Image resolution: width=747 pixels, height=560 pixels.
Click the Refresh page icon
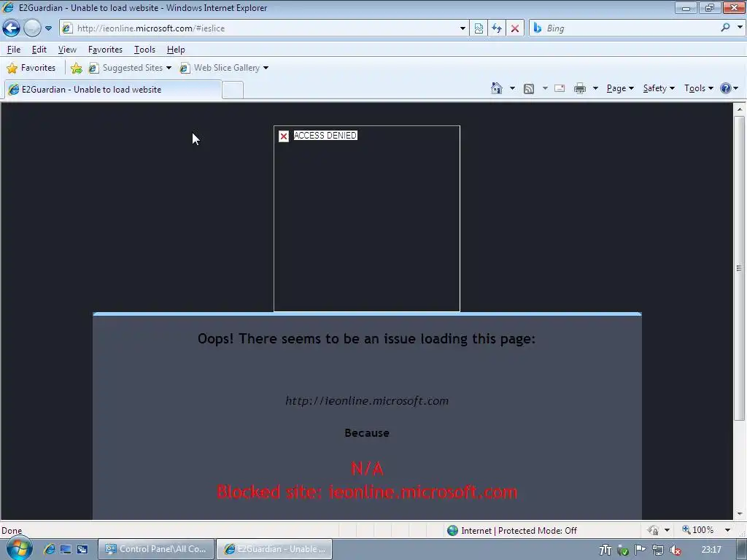(497, 28)
